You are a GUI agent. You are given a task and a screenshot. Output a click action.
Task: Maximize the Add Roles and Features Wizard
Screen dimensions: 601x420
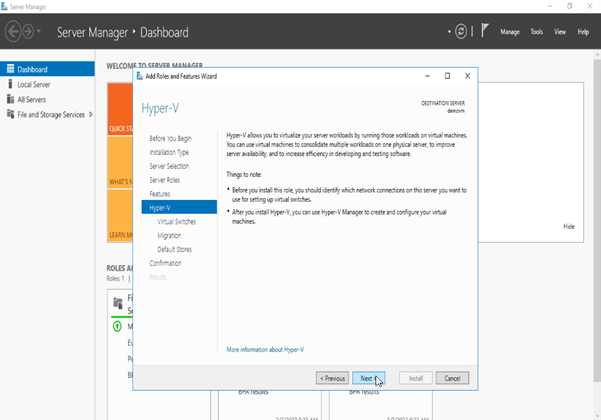click(x=447, y=76)
